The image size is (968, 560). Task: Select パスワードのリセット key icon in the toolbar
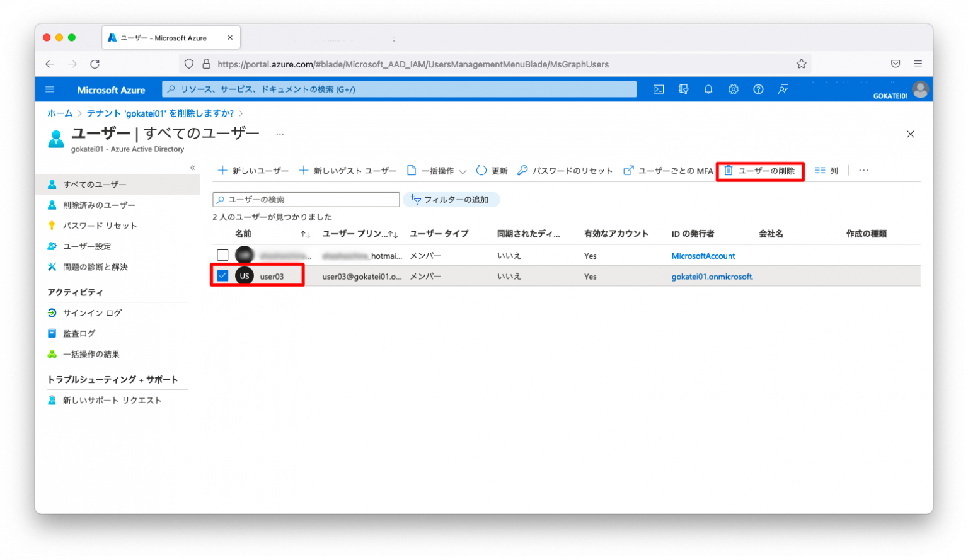[522, 170]
